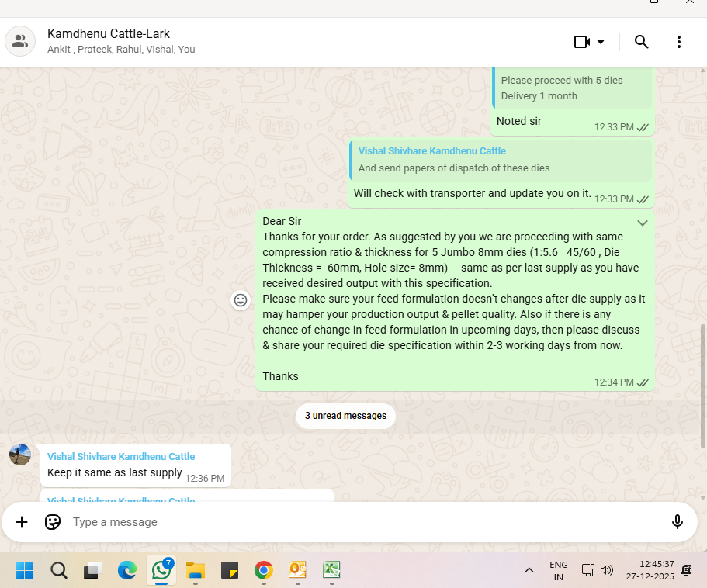
Task: Open Vishal Shivhare's profile picture
Action: point(20,455)
